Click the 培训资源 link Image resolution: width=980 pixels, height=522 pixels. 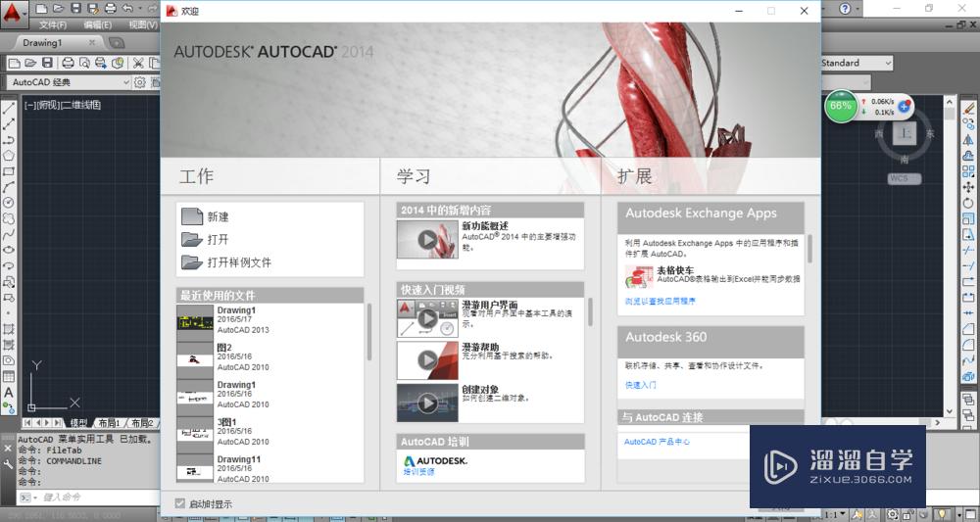[x=418, y=472]
